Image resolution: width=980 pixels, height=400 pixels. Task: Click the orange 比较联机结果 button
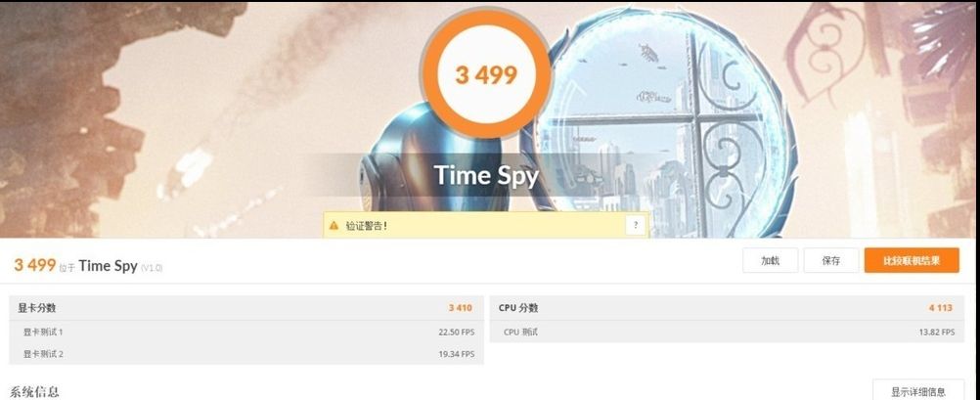[x=912, y=260]
